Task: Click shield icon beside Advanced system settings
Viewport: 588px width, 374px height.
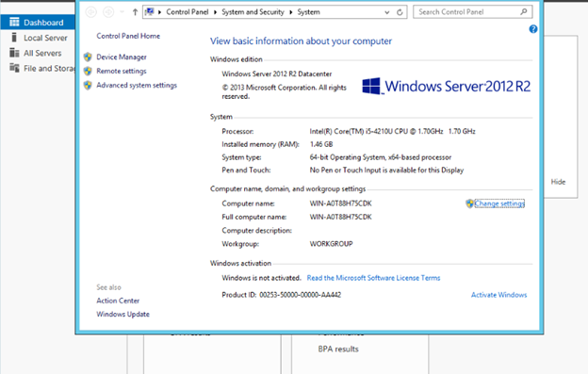Action: point(88,86)
